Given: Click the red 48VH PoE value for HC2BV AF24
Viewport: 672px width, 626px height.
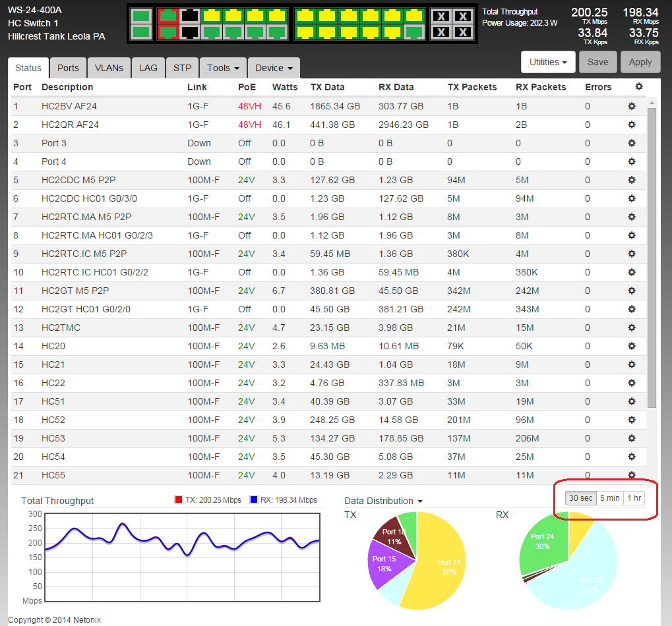Looking at the screenshot, I should [249, 105].
